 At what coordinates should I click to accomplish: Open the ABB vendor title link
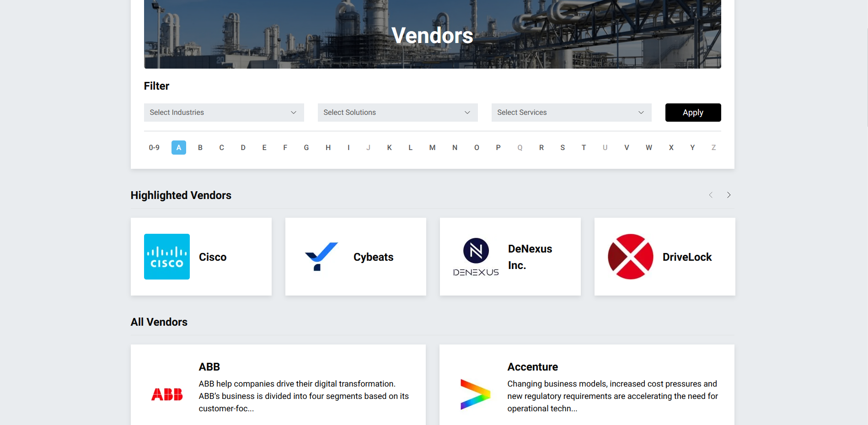point(209,367)
